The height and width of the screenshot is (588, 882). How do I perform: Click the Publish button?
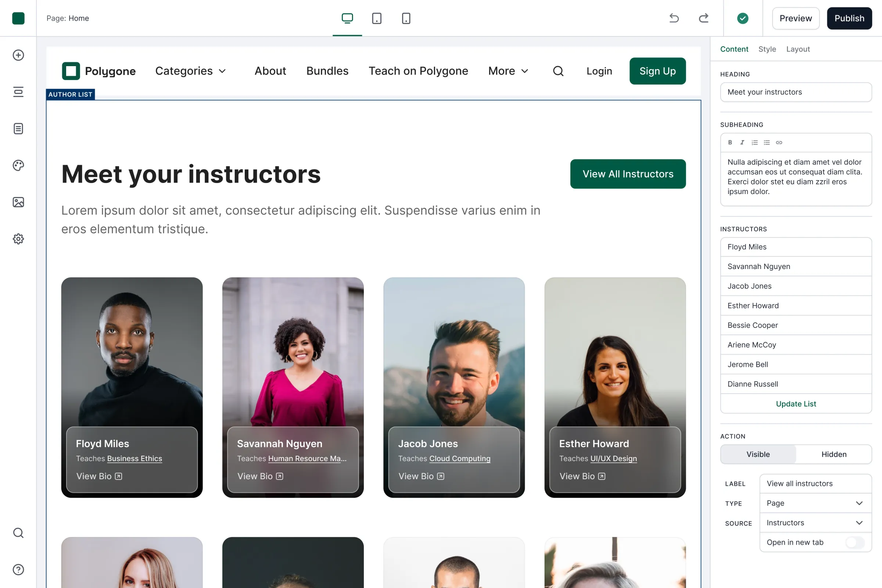click(849, 18)
